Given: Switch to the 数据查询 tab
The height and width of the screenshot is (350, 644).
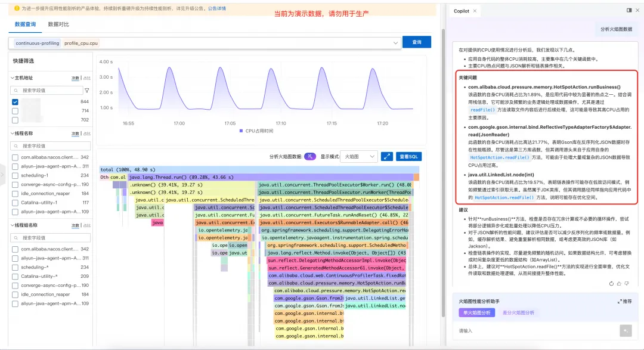Looking at the screenshot, I should point(25,24).
